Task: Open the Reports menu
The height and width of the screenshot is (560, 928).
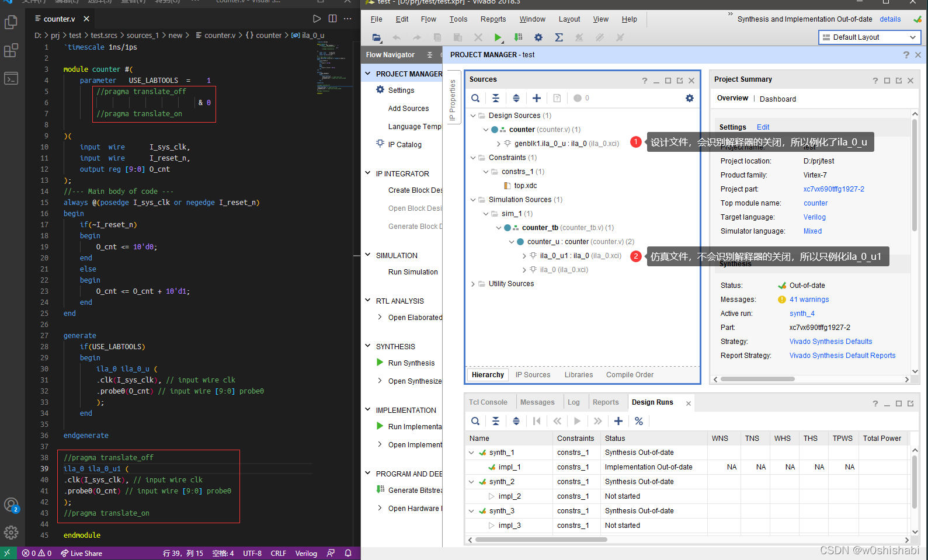Action: (493, 19)
